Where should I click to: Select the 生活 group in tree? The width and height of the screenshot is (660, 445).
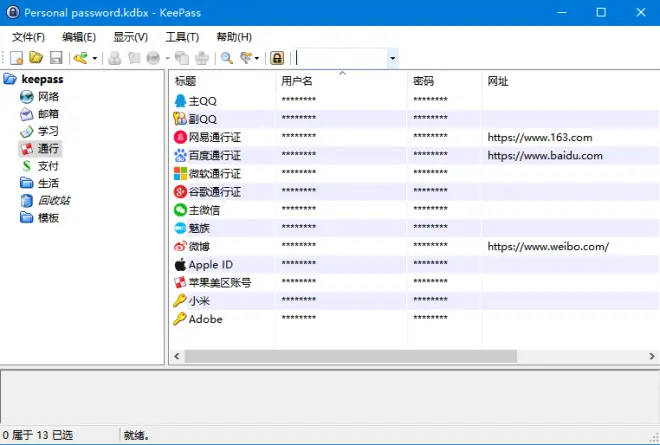click(48, 183)
